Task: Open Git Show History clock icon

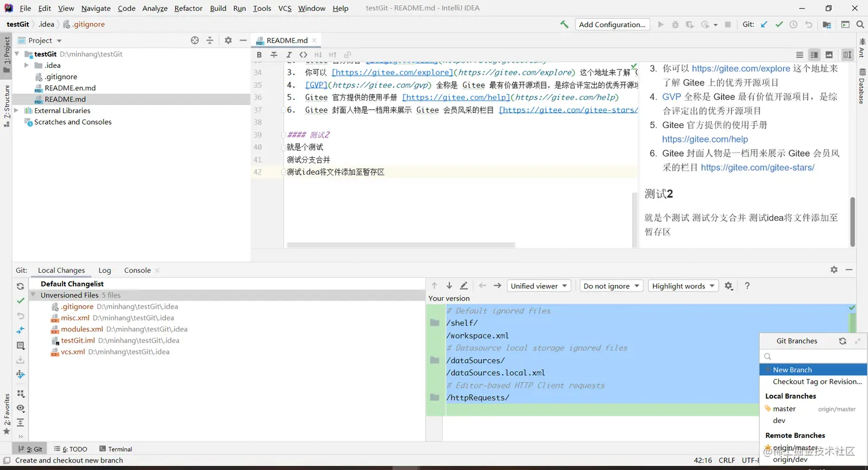Action: (x=793, y=24)
